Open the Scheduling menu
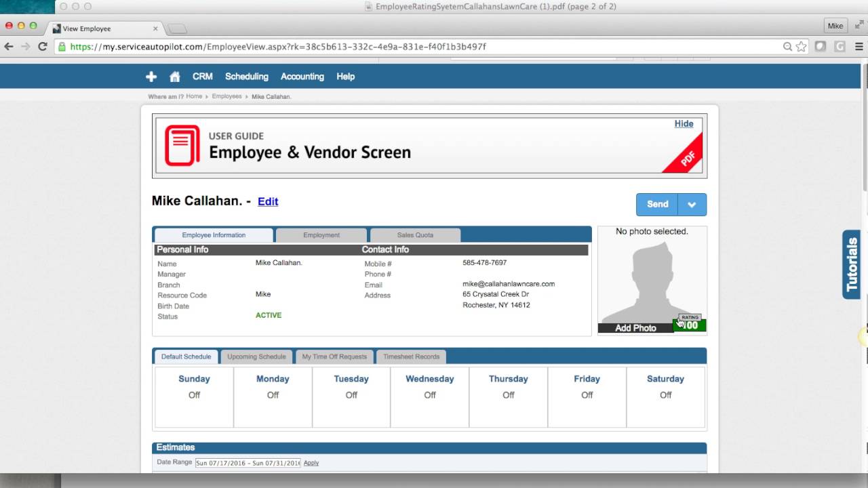Screen dimensions: 868x488 tap(247, 77)
